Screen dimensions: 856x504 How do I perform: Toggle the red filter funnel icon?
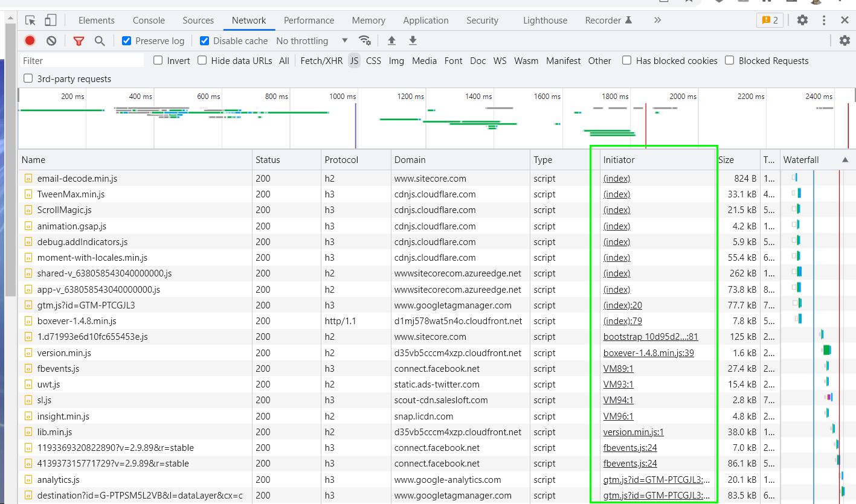pos(79,41)
